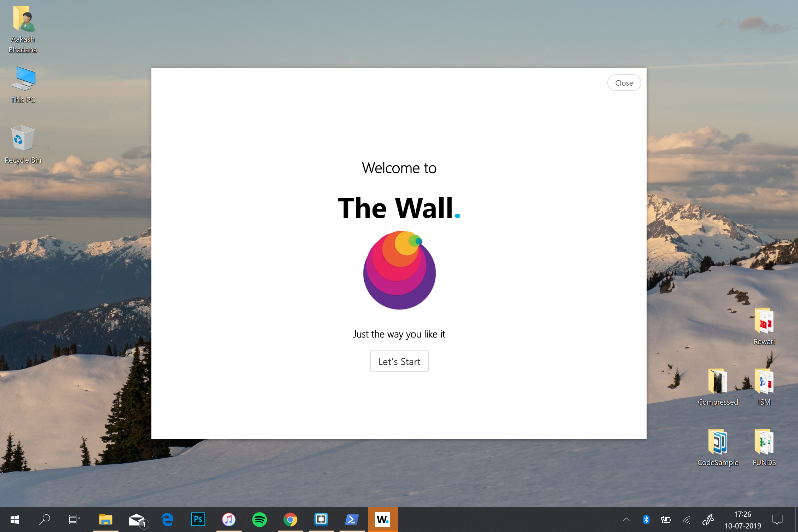The height and width of the screenshot is (532, 798).
Task: Click The Wall colorful circle logo
Action: [x=399, y=270]
